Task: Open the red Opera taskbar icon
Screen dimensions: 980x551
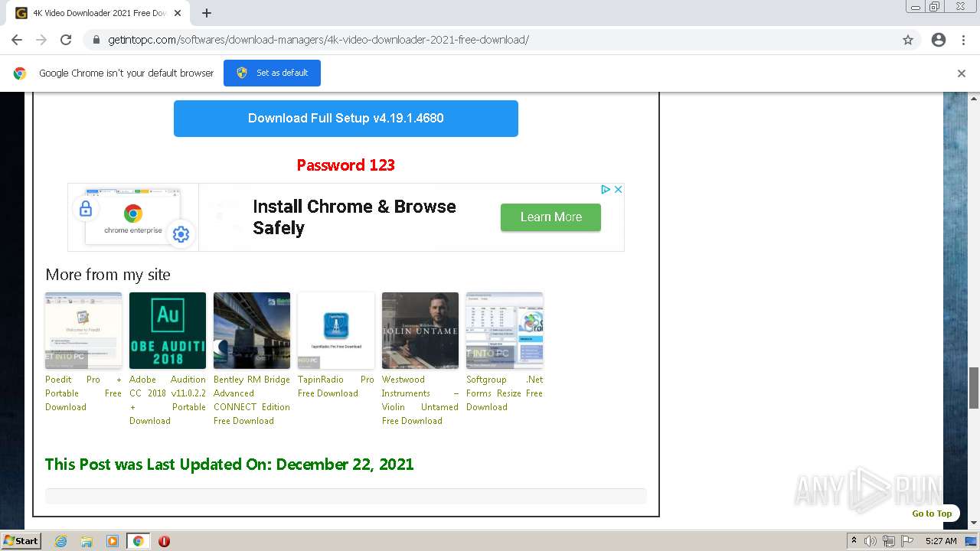Action: [164, 541]
